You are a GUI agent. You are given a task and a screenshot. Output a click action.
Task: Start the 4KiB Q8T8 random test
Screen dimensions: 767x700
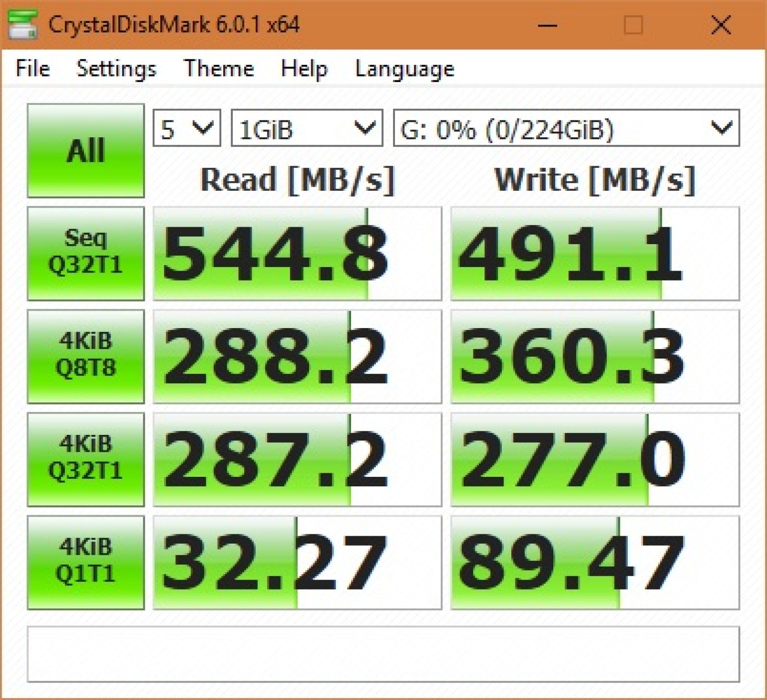85,354
